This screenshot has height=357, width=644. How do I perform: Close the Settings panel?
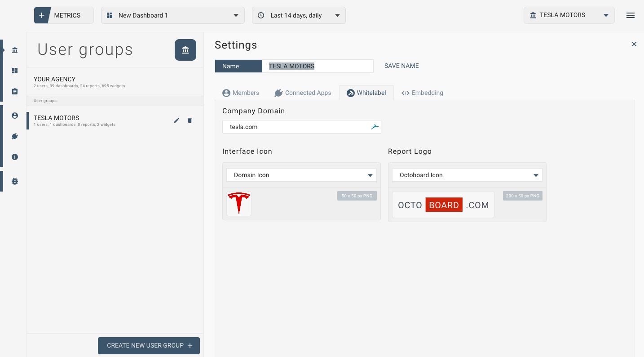634,44
